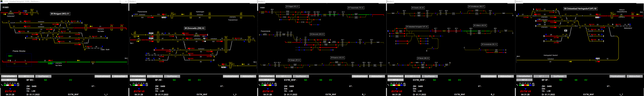Click Quittieren in Monitor 3

point(301,76)
